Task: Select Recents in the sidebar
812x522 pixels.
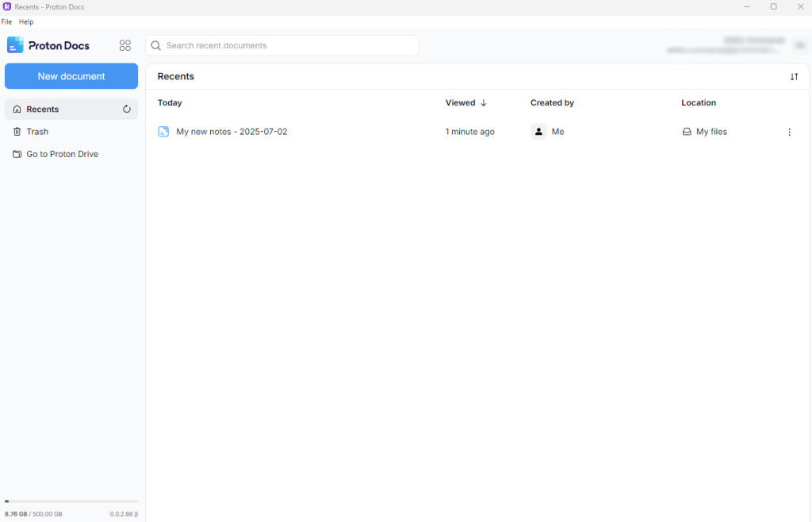Action: coord(43,109)
